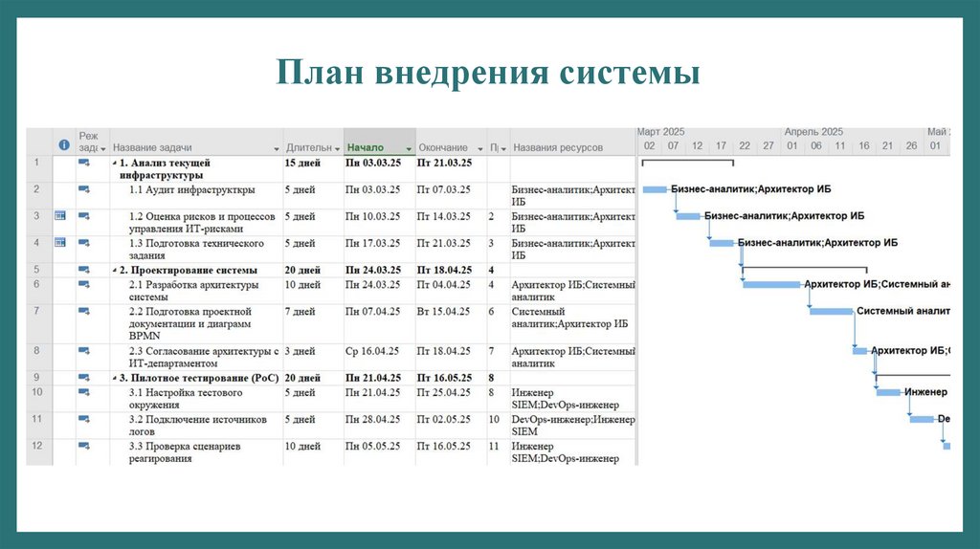Open predecessors column filter dropdown
The image size is (980, 549).
coord(503,148)
